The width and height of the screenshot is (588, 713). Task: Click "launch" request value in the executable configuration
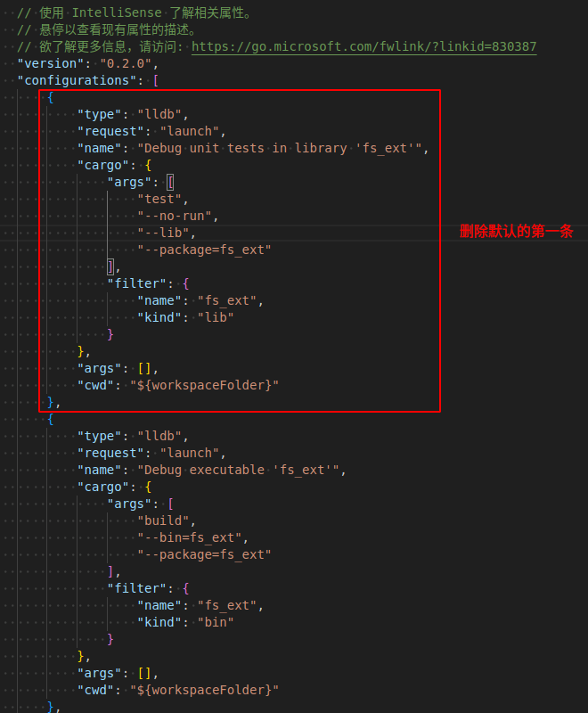coord(190,453)
